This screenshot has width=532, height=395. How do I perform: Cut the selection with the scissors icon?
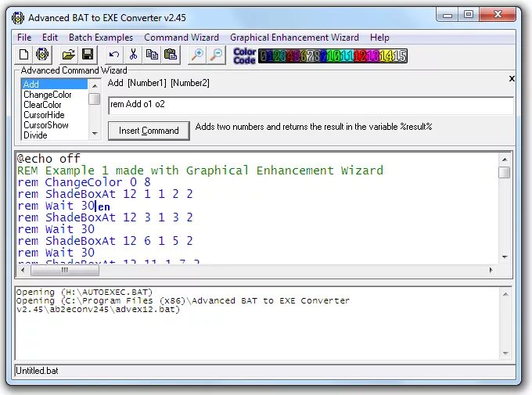(x=133, y=55)
